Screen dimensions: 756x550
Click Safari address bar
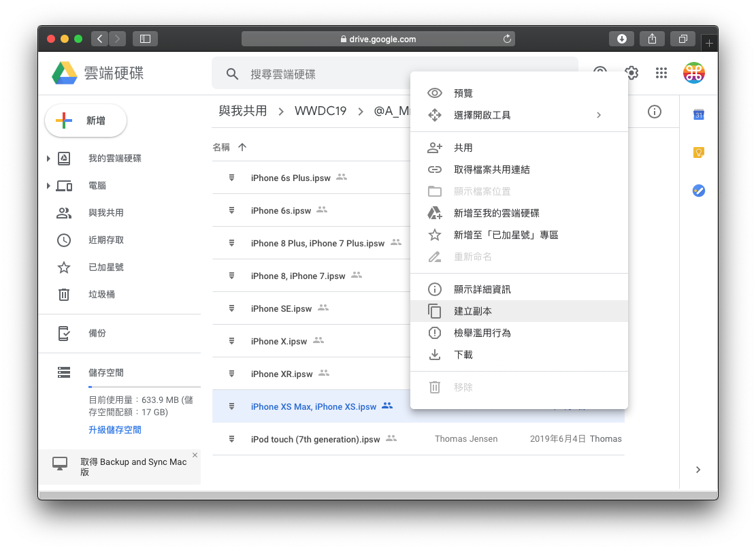pos(378,39)
